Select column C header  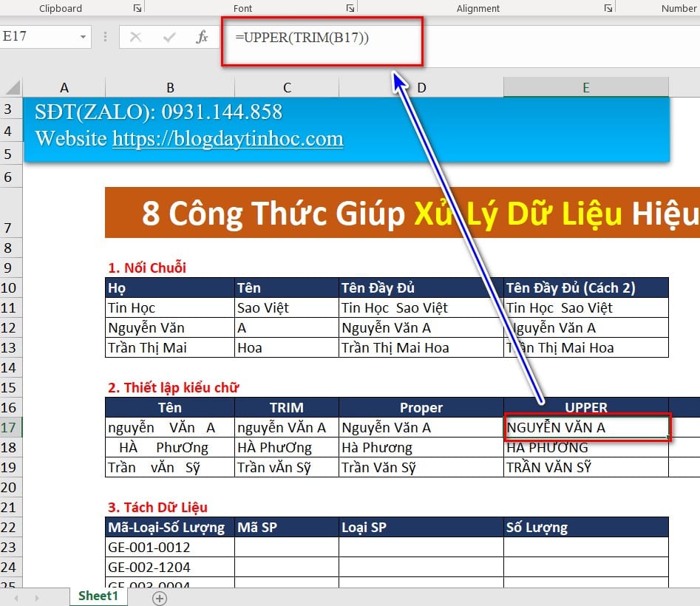[x=287, y=87]
